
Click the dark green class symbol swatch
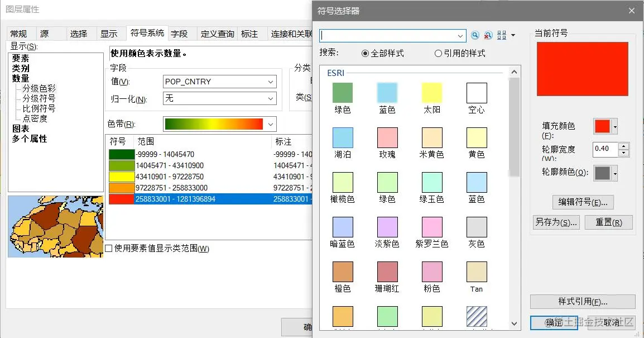pos(122,154)
